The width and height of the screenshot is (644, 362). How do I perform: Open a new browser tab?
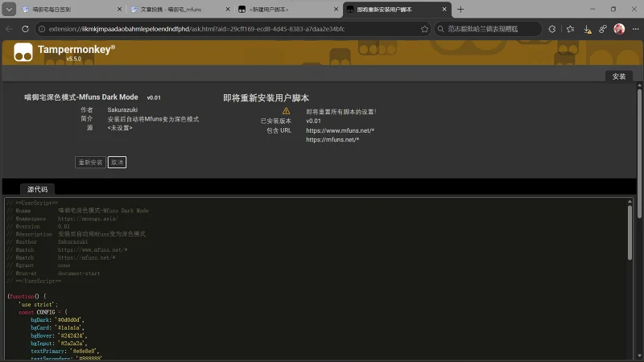pyautogui.click(x=460, y=9)
